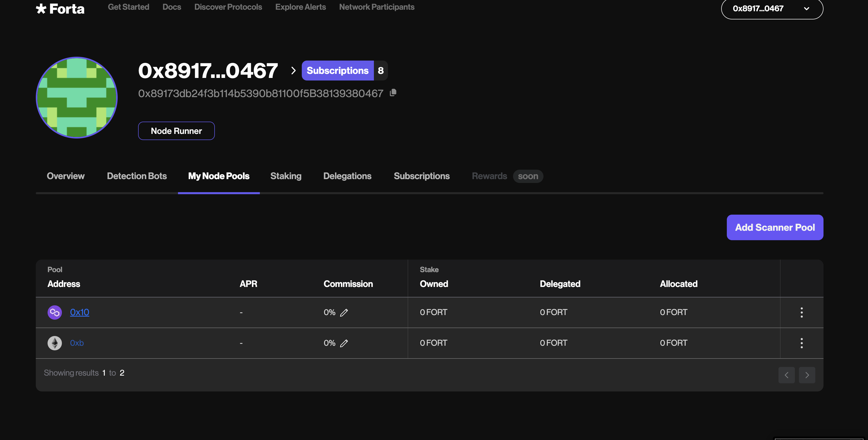Click the Add Scanner Pool button
This screenshot has width=868, height=440.
(x=775, y=227)
